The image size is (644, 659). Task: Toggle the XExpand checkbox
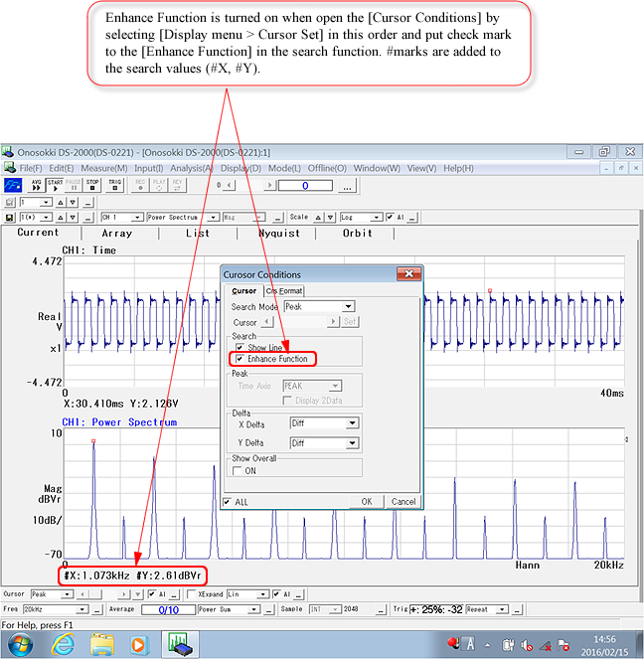coord(191,593)
